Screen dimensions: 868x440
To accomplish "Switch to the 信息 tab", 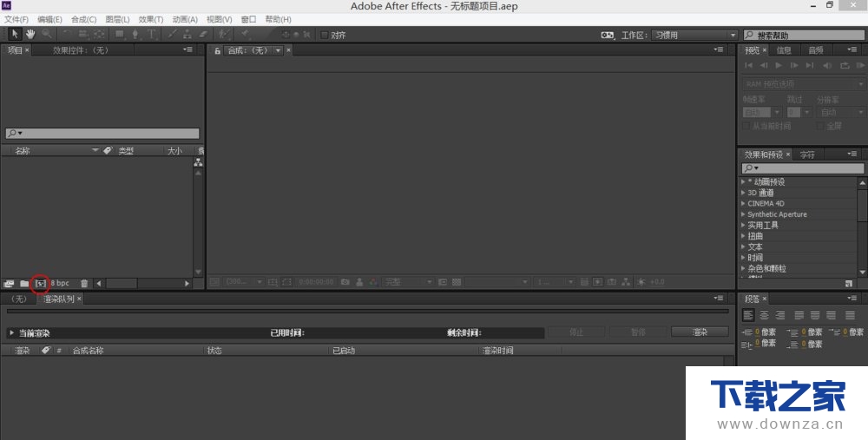I will (784, 50).
